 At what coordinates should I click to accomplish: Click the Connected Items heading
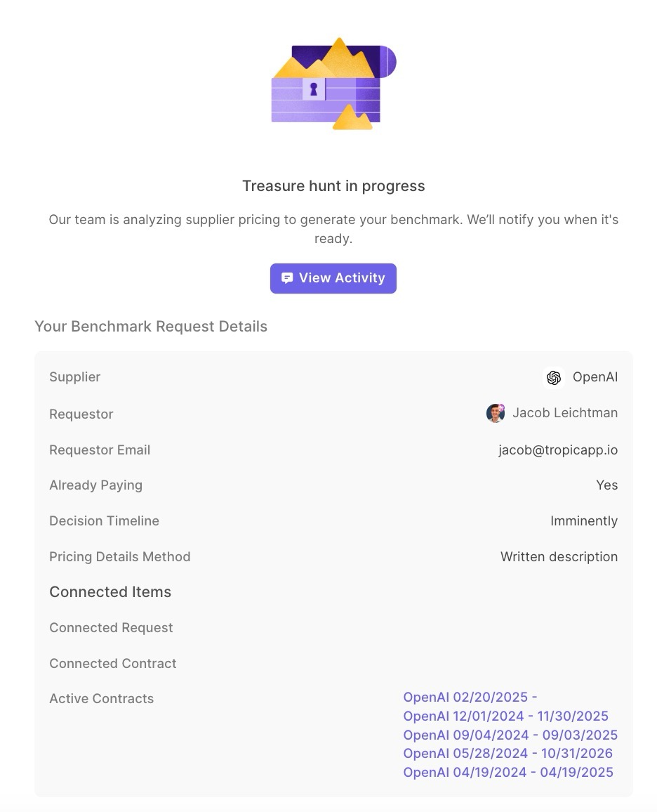coord(110,592)
